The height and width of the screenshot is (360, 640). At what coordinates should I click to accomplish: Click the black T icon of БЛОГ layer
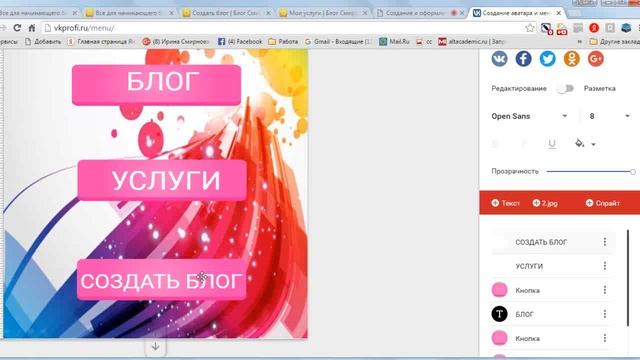499,314
